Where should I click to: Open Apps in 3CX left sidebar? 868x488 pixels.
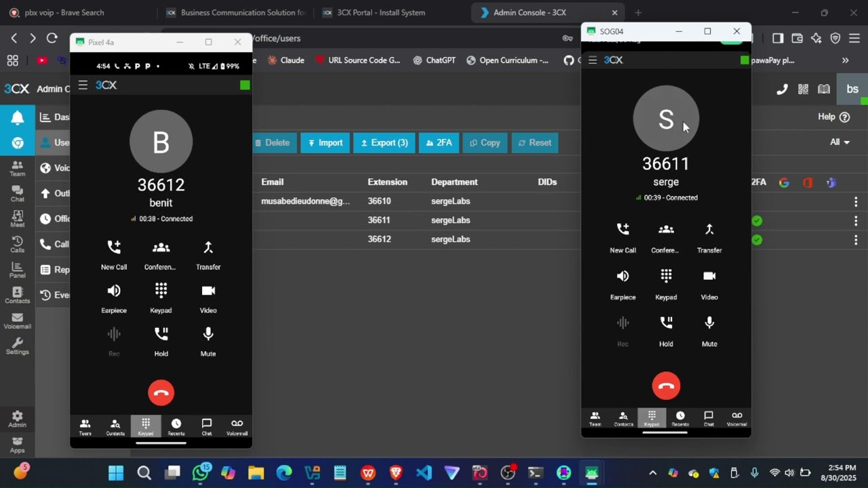17,445
